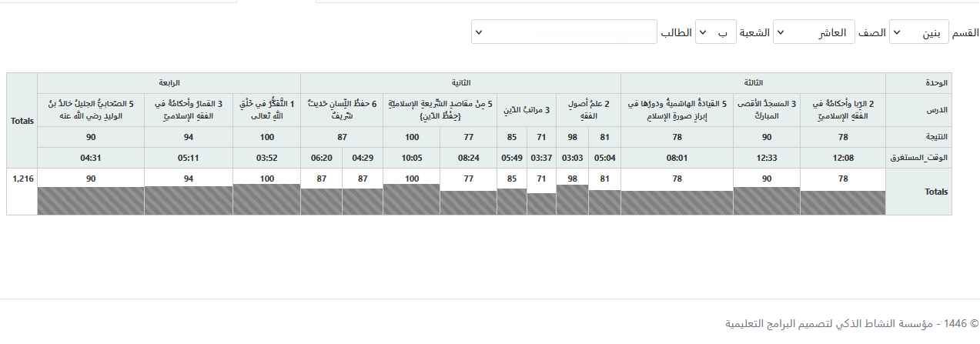The height and width of the screenshot is (344, 980).
Task: Click lesson header حفظ اللسان حديث شريف
Action: pyautogui.click(x=342, y=109)
